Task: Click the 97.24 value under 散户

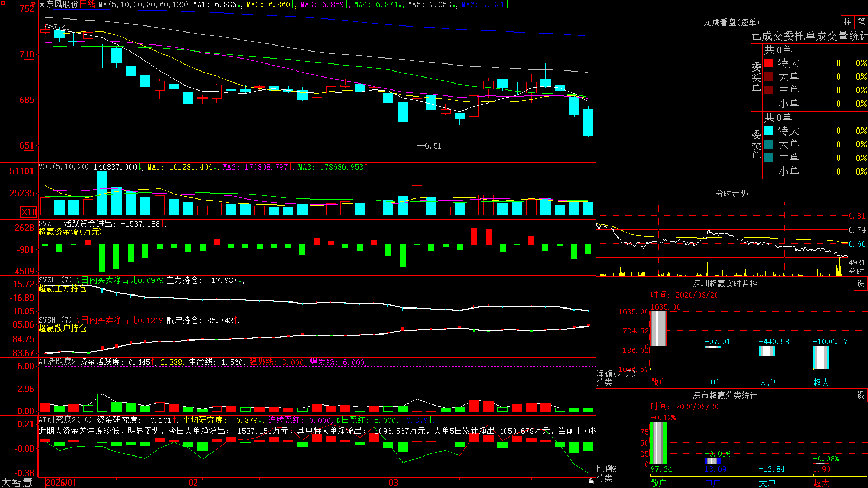Action: [661, 469]
